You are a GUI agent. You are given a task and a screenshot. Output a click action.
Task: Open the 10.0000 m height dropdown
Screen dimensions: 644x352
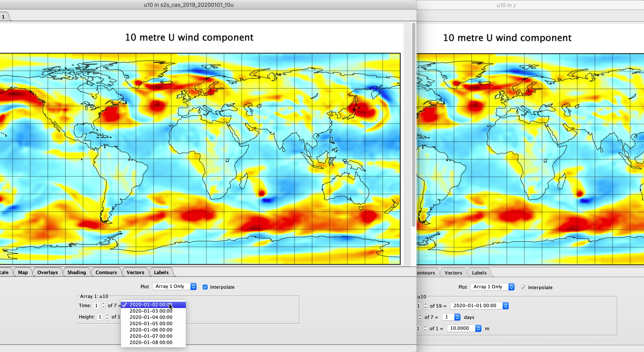click(x=464, y=329)
